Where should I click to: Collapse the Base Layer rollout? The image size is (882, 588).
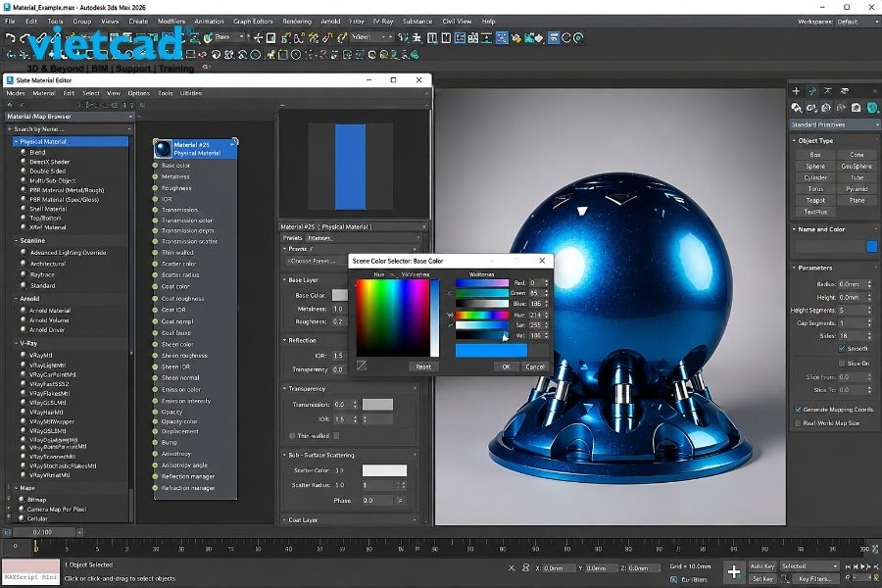tap(284, 279)
